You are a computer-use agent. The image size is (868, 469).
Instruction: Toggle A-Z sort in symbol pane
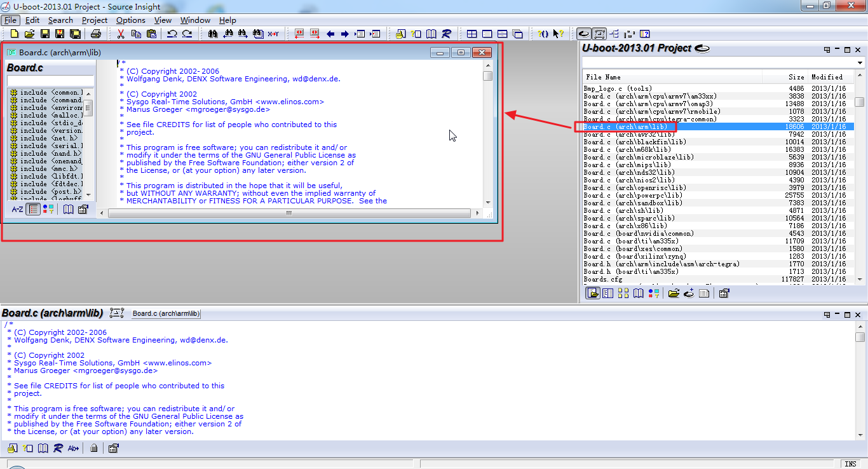[x=18, y=209]
